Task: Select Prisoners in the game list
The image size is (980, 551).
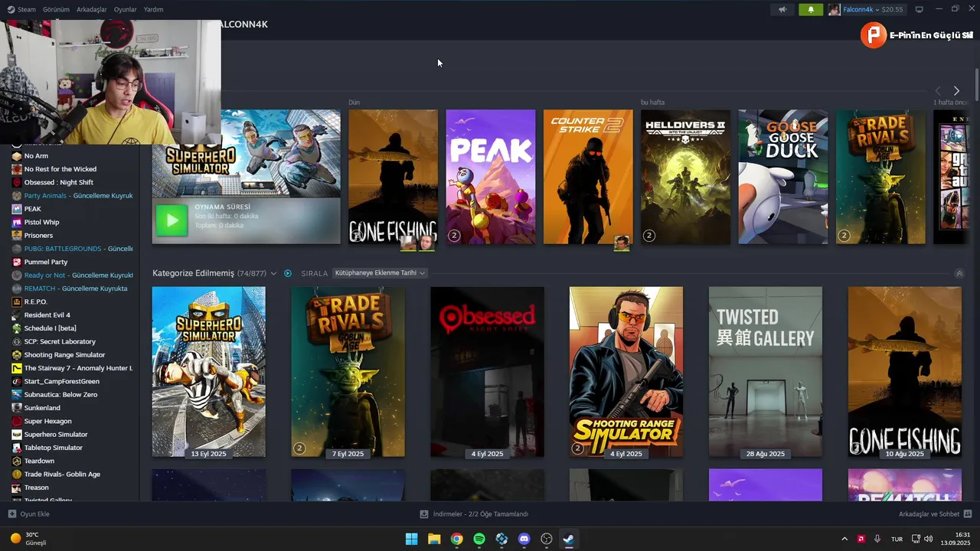Action: click(38, 236)
